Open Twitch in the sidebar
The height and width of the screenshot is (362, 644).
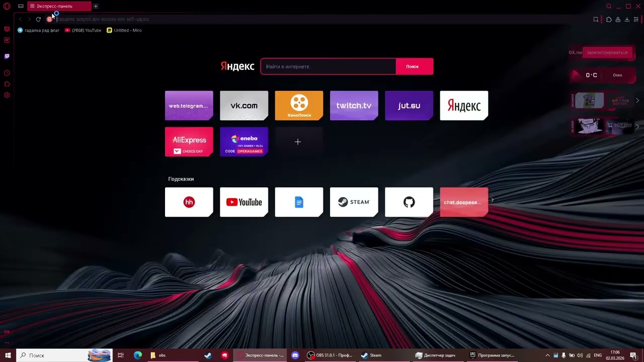pyautogui.click(x=7, y=56)
